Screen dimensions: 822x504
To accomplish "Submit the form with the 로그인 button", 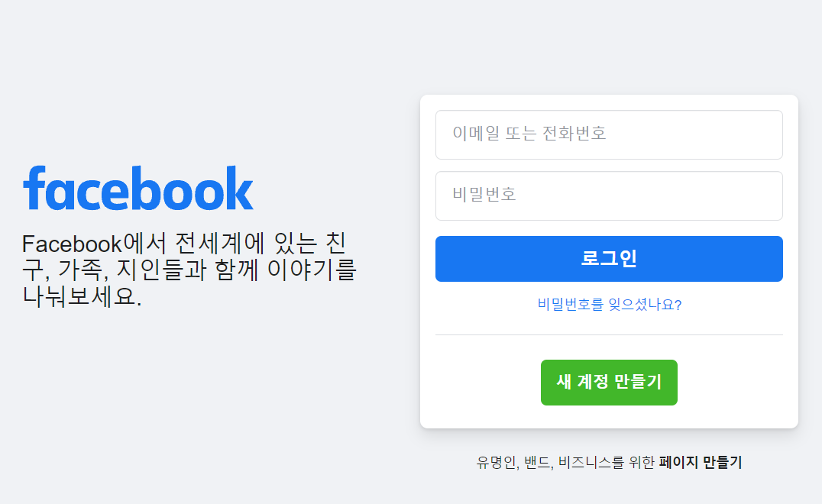I will [x=609, y=259].
